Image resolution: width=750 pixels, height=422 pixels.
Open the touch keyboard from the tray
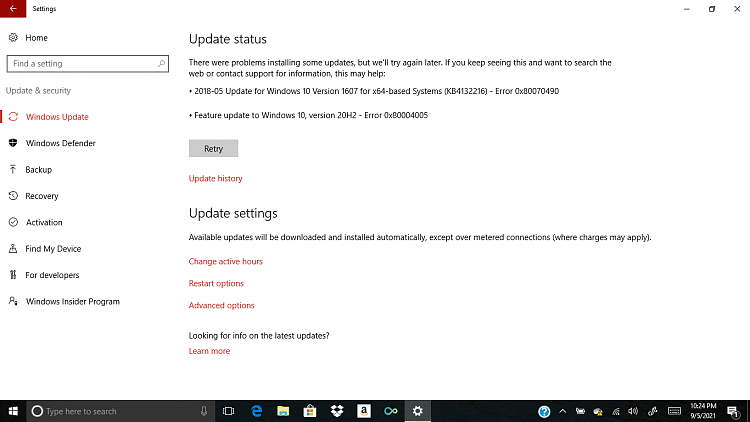[x=674, y=411]
